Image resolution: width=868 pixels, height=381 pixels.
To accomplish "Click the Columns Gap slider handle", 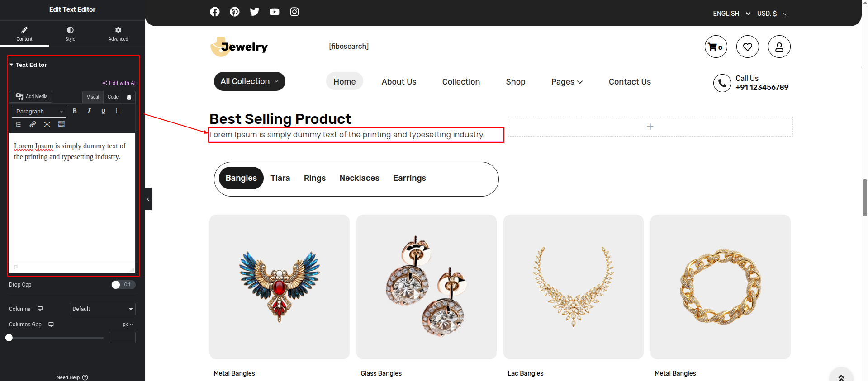I will 9,338.
